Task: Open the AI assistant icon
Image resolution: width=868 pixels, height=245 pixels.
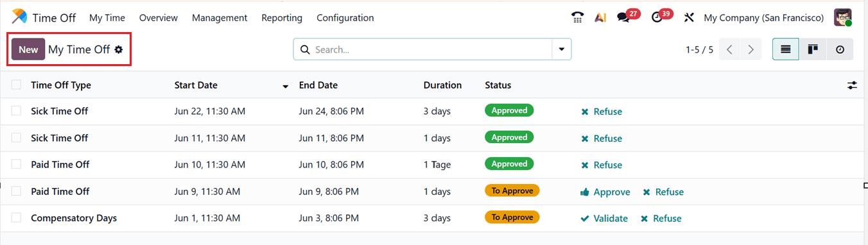Action: click(x=600, y=18)
